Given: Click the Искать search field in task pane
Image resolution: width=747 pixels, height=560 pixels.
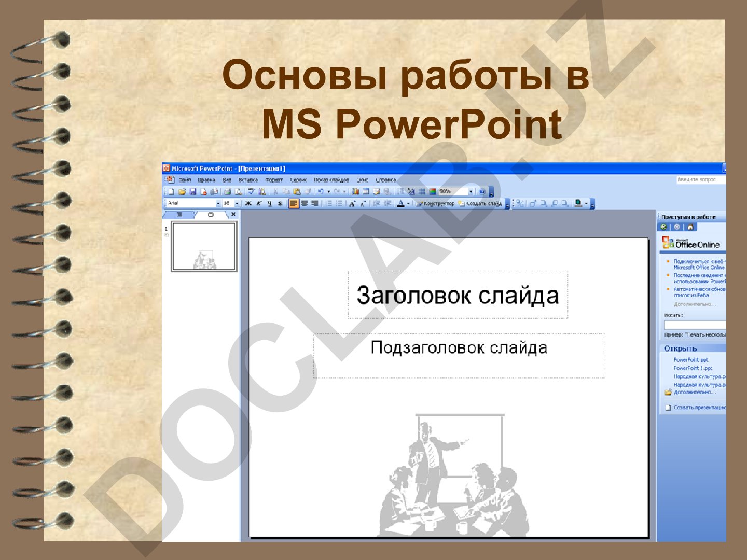Looking at the screenshot, I should coord(695,325).
